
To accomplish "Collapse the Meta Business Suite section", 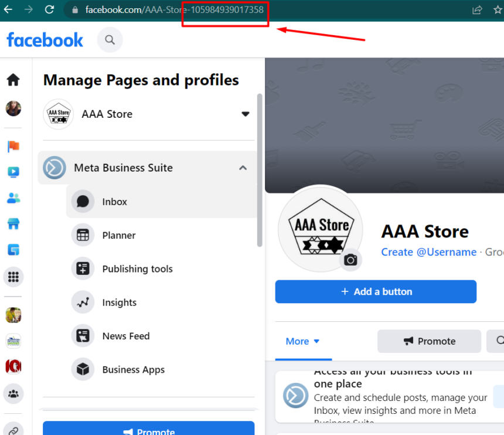I will (x=243, y=168).
